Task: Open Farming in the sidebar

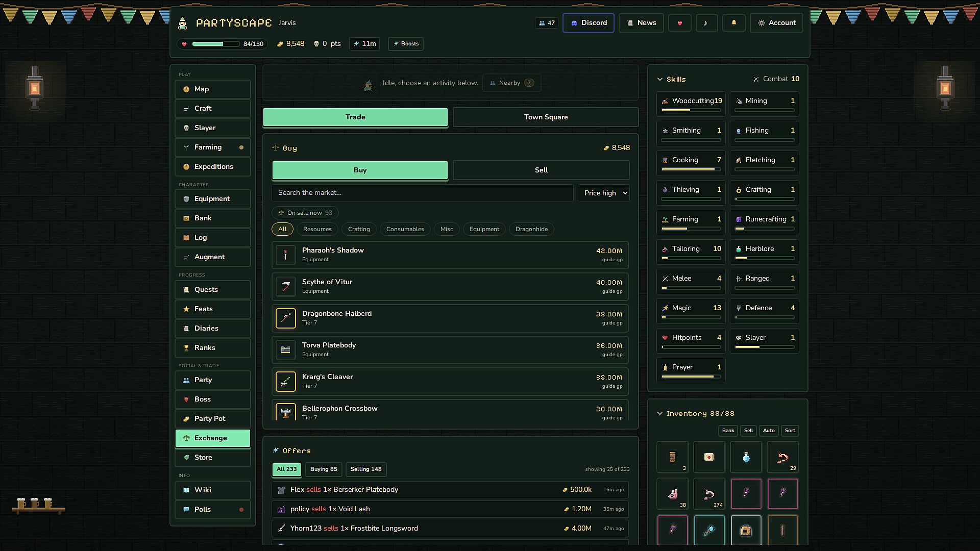Action: click(213, 147)
